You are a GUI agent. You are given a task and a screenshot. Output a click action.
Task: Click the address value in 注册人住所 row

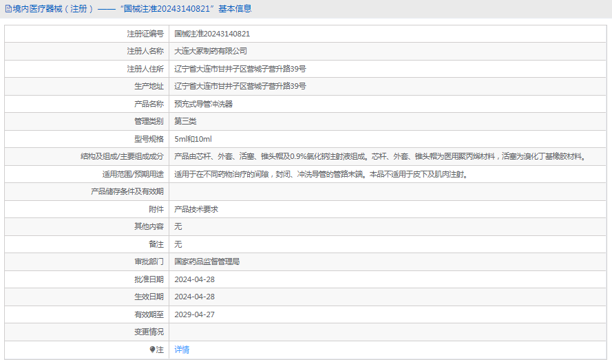pyautogui.click(x=240, y=69)
